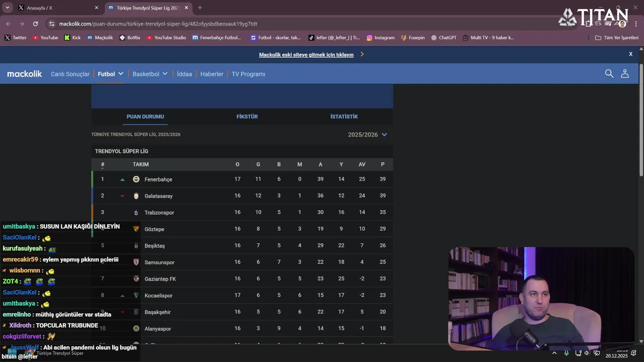The width and height of the screenshot is (644, 362).
Task: Click the site search magnifier icon
Action: [x=609, y=74]
